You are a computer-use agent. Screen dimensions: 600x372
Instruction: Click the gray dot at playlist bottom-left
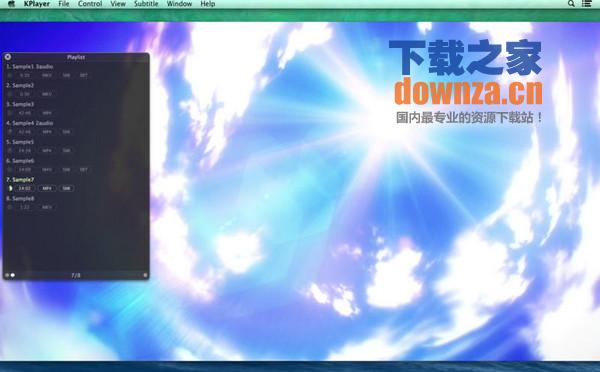pos(7,275)
